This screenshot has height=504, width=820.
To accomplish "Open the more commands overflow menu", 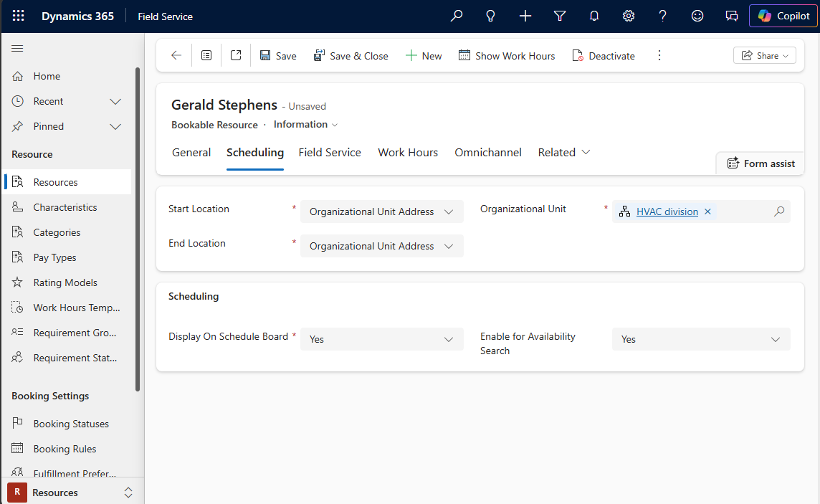I will (x=659, y=55).
